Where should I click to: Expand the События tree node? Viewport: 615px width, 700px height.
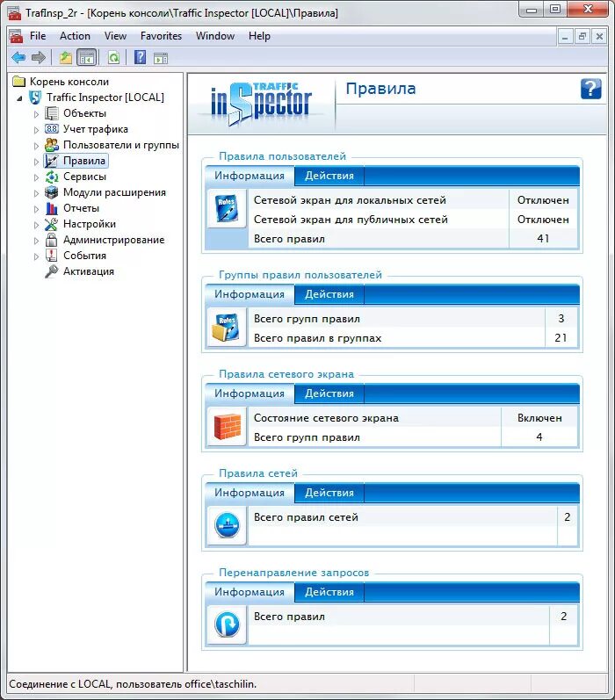[36, 256]
